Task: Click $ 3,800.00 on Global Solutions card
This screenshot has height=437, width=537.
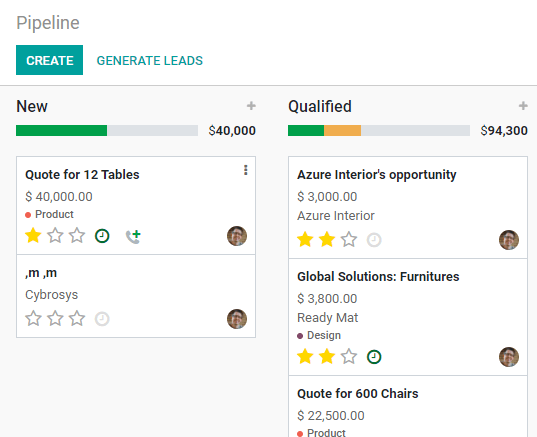Action: click(x=327, y=299)
